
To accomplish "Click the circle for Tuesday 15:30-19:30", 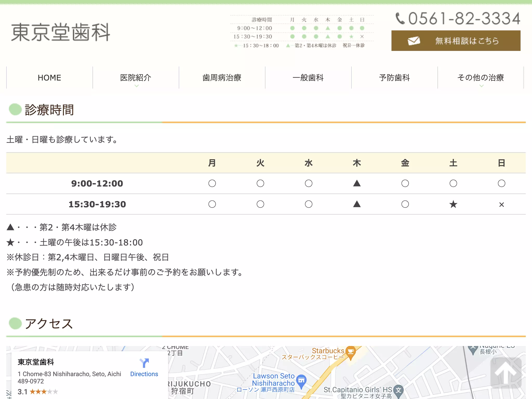I will [x=260, y=204].
